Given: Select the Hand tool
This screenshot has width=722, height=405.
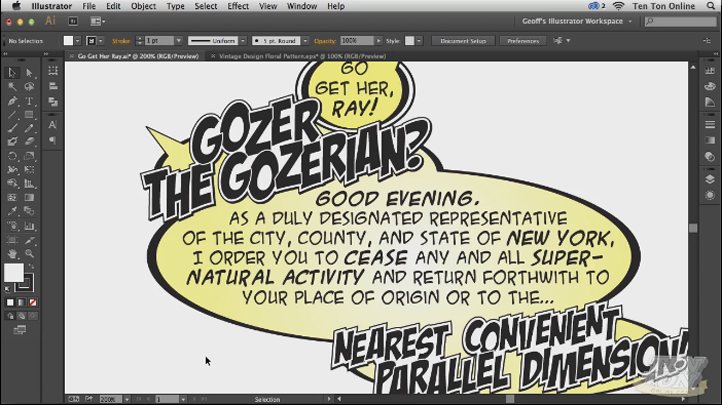Looking at the screenshot, I should (x=12, y=254).
